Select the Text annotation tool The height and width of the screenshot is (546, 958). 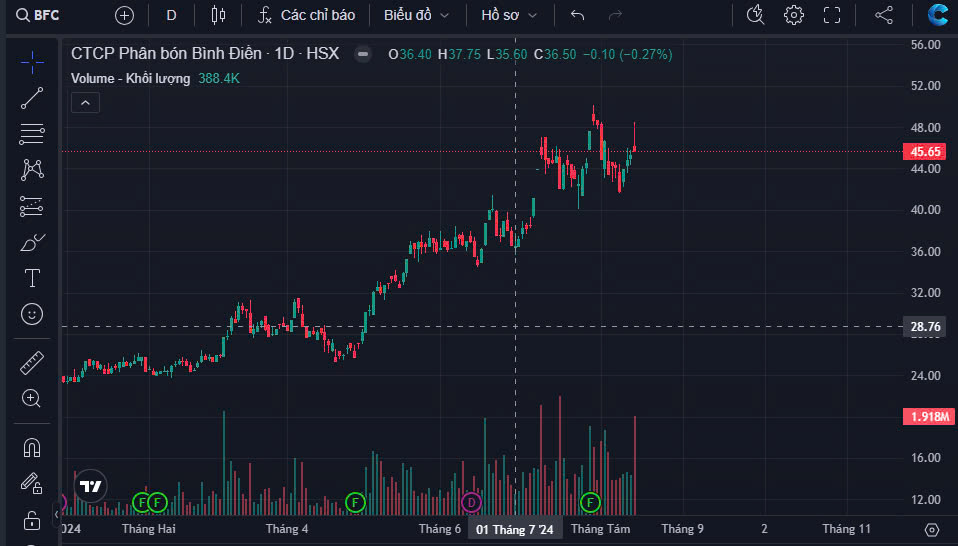point(32,278)
